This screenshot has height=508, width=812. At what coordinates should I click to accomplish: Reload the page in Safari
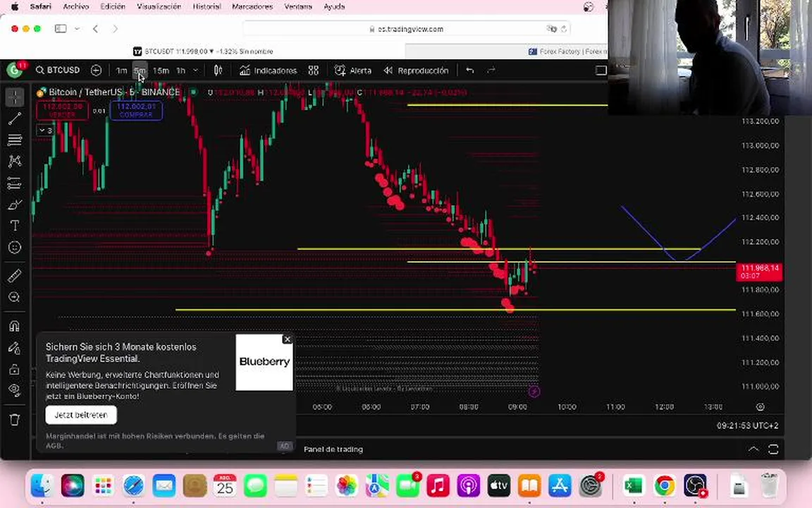point(564,29)
